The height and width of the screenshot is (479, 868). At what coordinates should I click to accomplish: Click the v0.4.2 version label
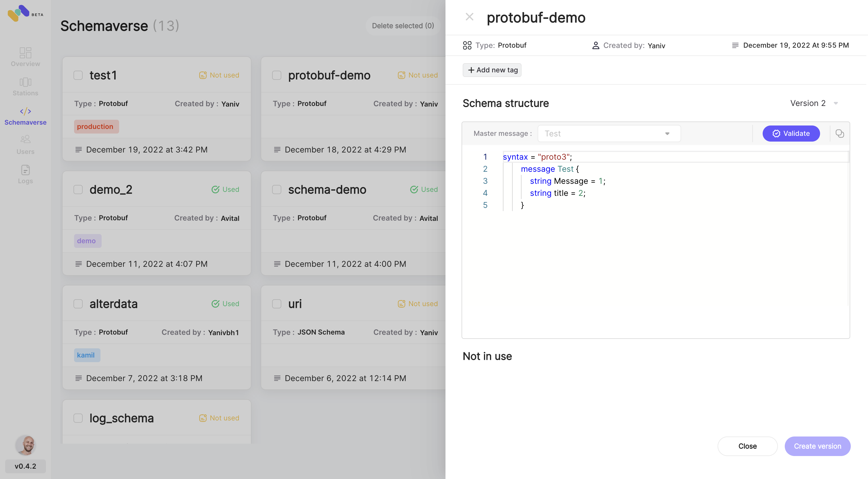pos(25,466)
